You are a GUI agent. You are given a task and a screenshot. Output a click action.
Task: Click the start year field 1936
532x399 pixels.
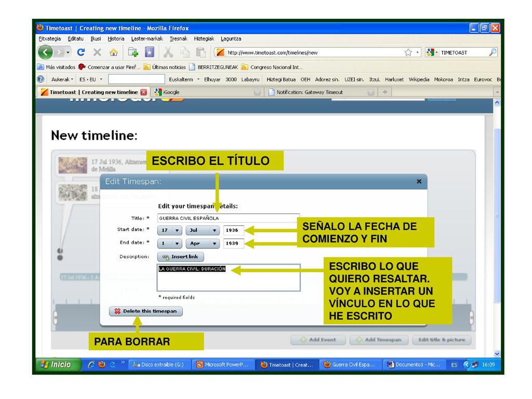pos(233,230)
